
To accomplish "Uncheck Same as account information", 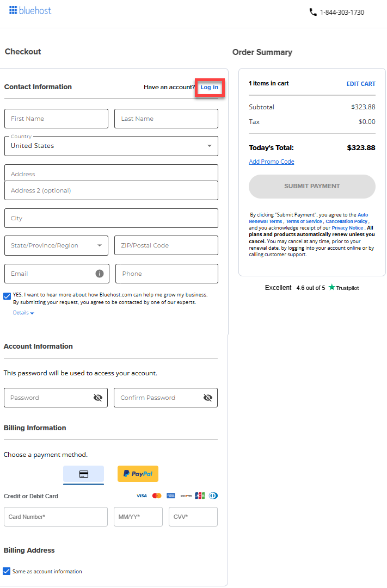I will coord(7,571).
